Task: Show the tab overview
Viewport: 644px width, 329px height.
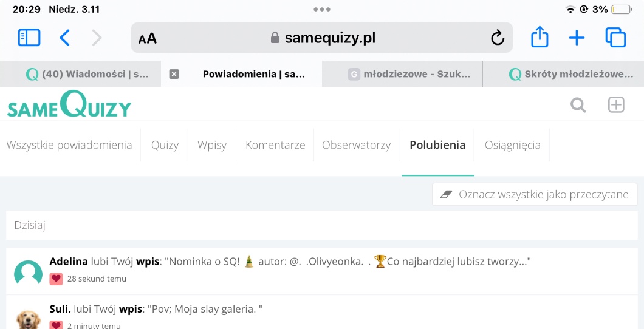Action: point(615,38)
